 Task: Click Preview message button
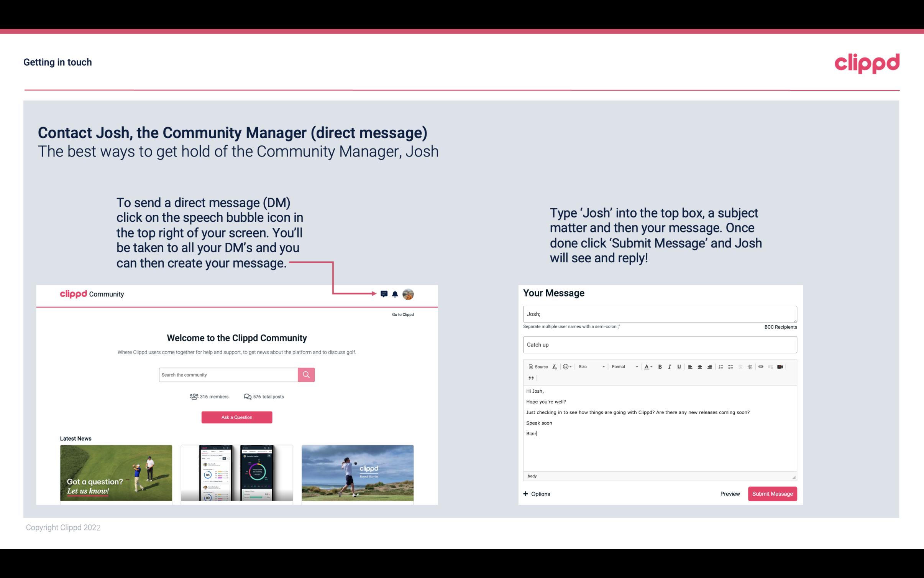(730, 494)
